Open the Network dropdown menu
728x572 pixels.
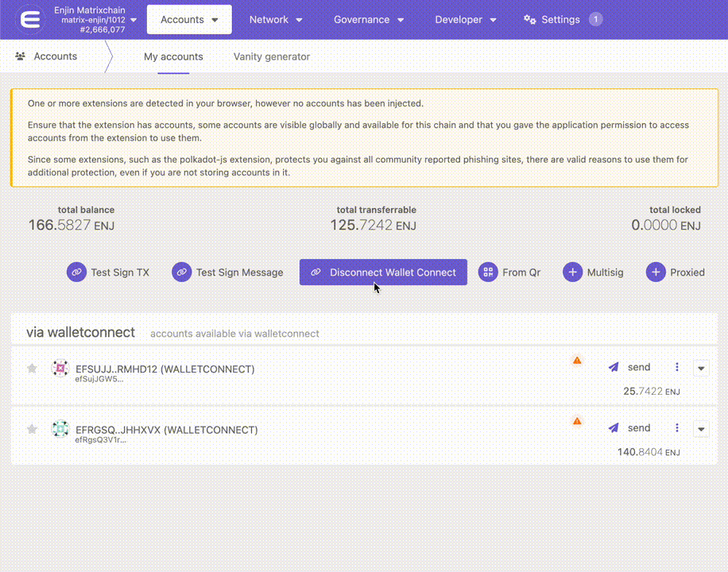coord(276,20)
